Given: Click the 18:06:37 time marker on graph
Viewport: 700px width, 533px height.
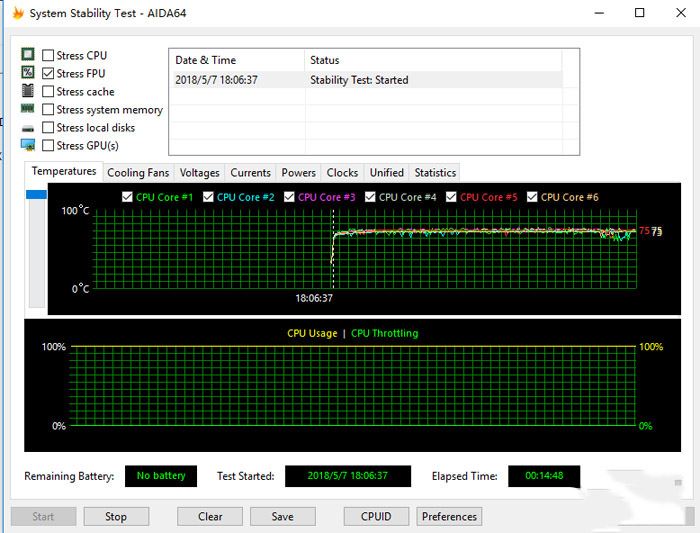Looking at the screenshot, I should tap(314, 298).
